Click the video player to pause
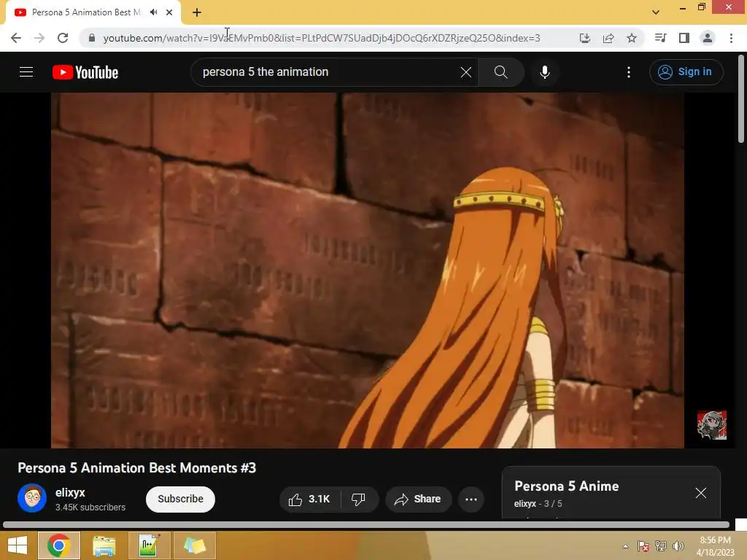 [x=368, y=270]
